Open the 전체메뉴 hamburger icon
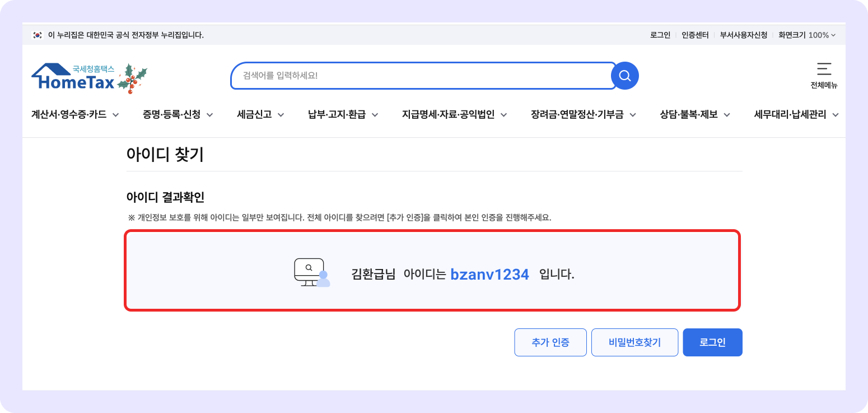This screenshot has width=868, height=413. pos(824,70)
